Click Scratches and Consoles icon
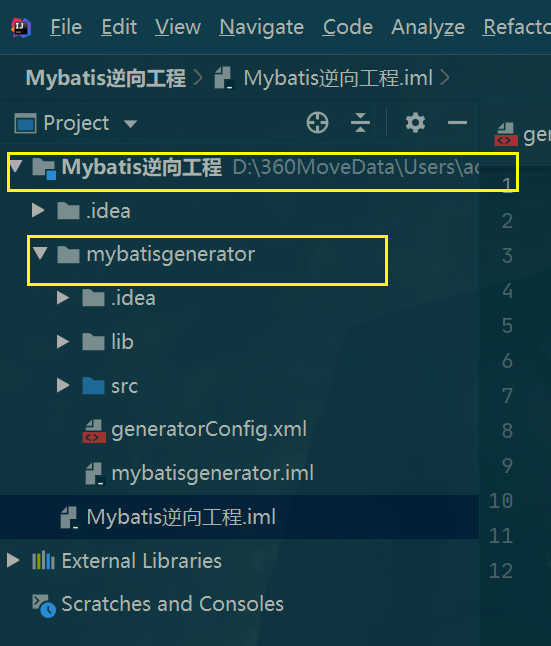 [44, 605]
